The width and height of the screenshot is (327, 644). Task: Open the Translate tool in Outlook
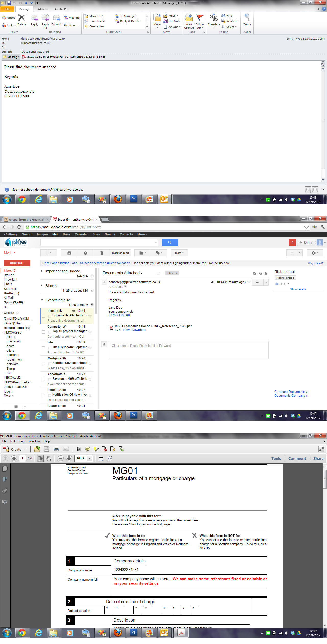214,21
